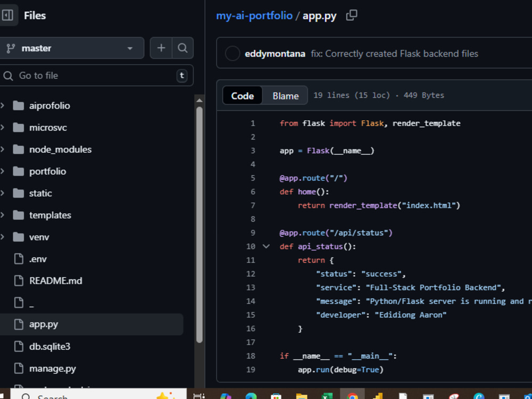Open the master branch dropdown
This screenshot has height=399, width=532.
pos(72,48)
